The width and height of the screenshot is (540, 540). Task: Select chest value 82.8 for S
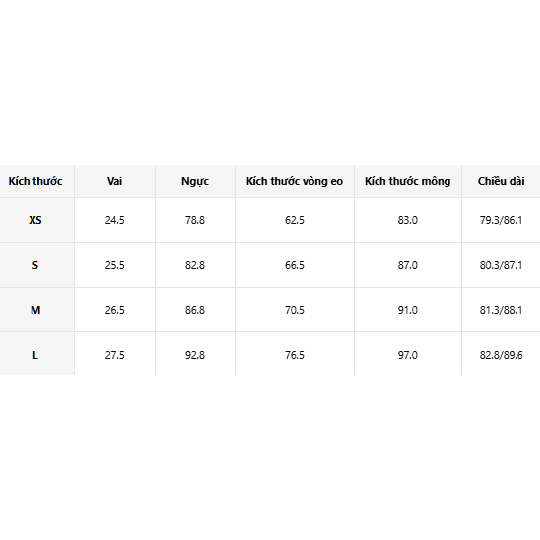[x=195, y=265]
